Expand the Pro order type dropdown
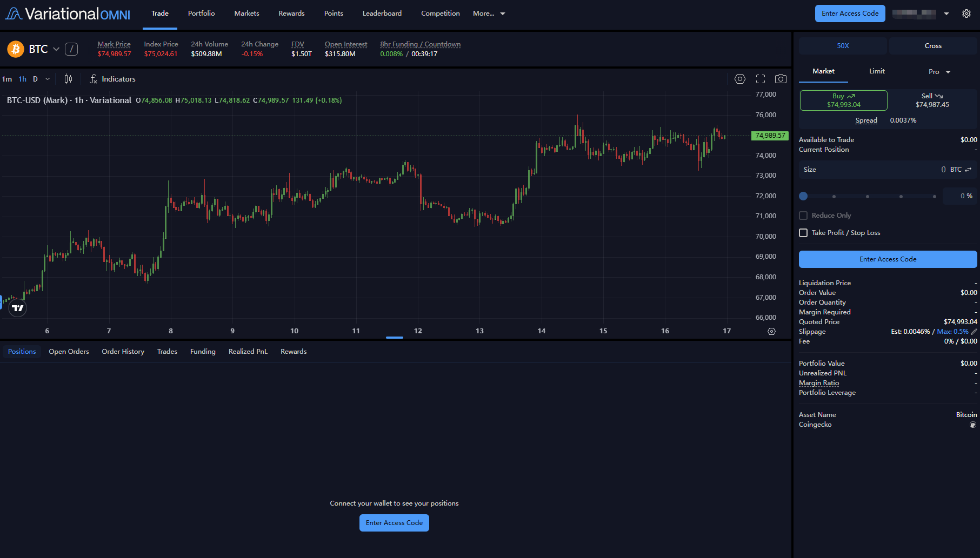This screenshot has height=558, width=980. [x=939, y=72]
